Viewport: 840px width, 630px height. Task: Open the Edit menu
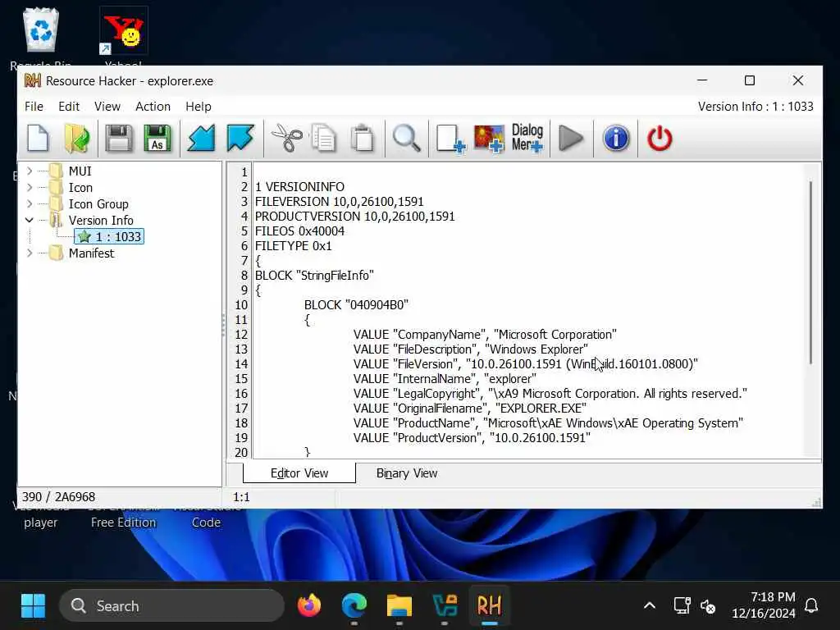69,107
